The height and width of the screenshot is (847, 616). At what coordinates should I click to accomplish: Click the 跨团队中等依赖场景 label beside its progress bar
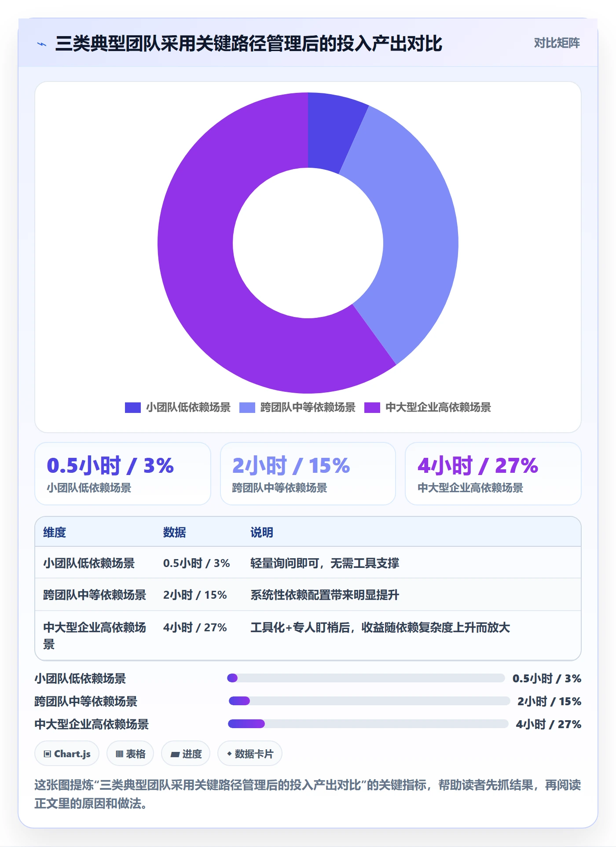[86, 701]
